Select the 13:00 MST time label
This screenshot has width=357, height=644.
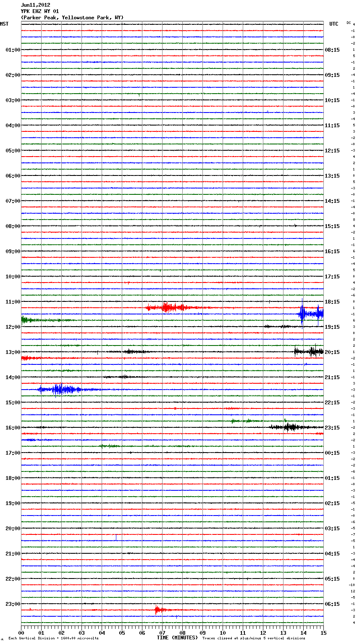tap(13, 352)
